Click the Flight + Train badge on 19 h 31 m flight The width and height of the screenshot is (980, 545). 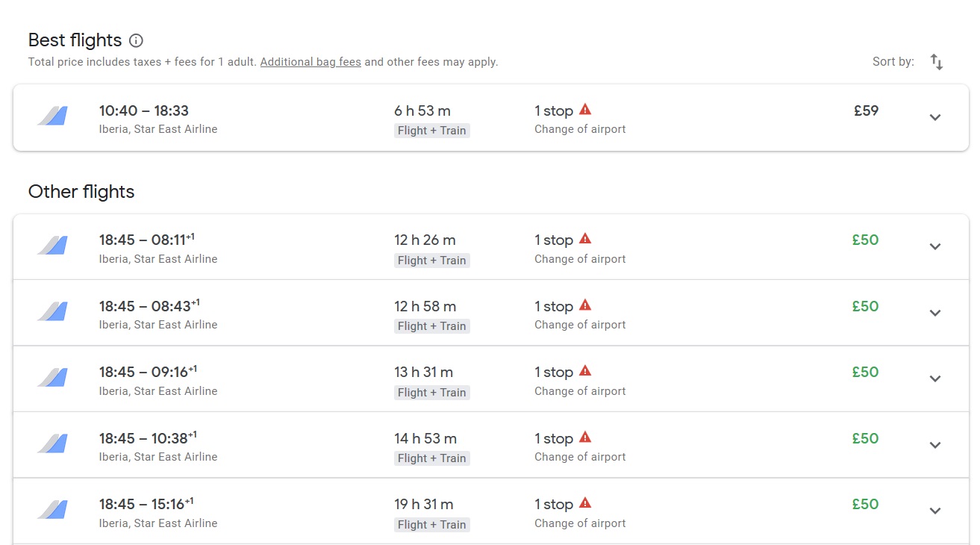click(431, 525)
